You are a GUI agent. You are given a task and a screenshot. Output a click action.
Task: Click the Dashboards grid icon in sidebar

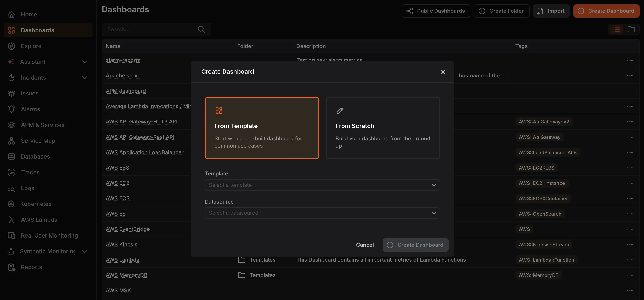click(x=11, y=30)
